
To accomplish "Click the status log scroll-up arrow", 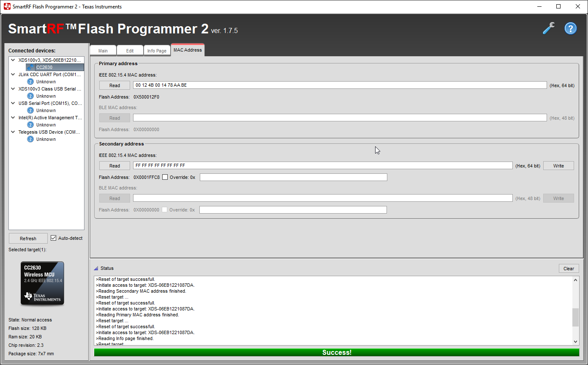I will pyautogui.click(x=575, y=280).
